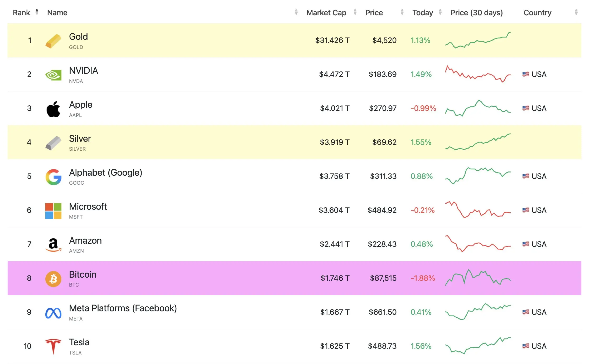Click the Name column header

click(57, 13)
